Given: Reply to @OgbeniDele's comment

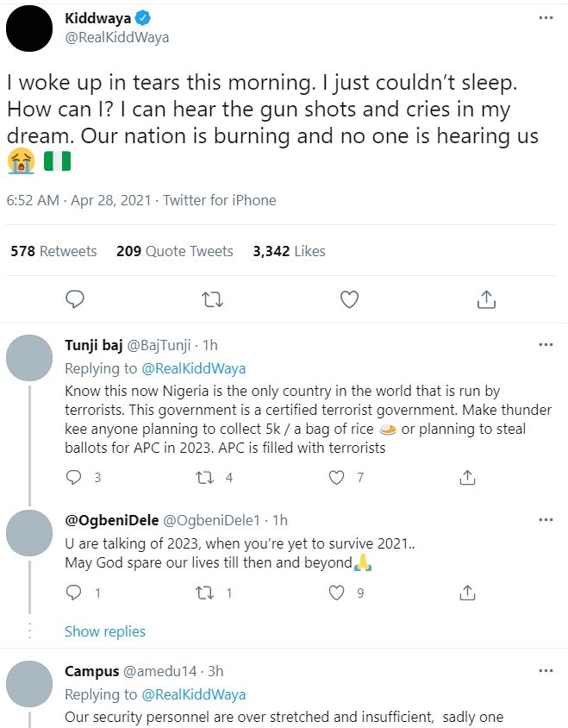Looking at the screenshot, I should [74, 593].
